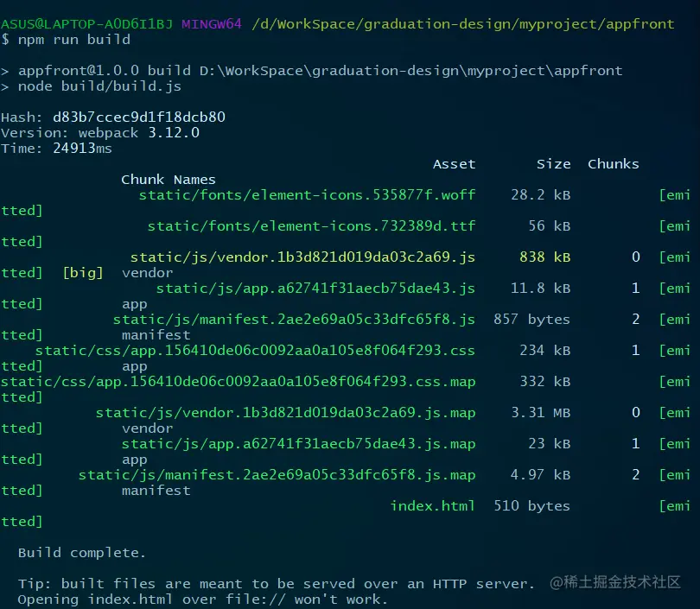
Task: Select the ASUS@LAPTOP-A0D6I1BJ prompt text
Action: 87,24
